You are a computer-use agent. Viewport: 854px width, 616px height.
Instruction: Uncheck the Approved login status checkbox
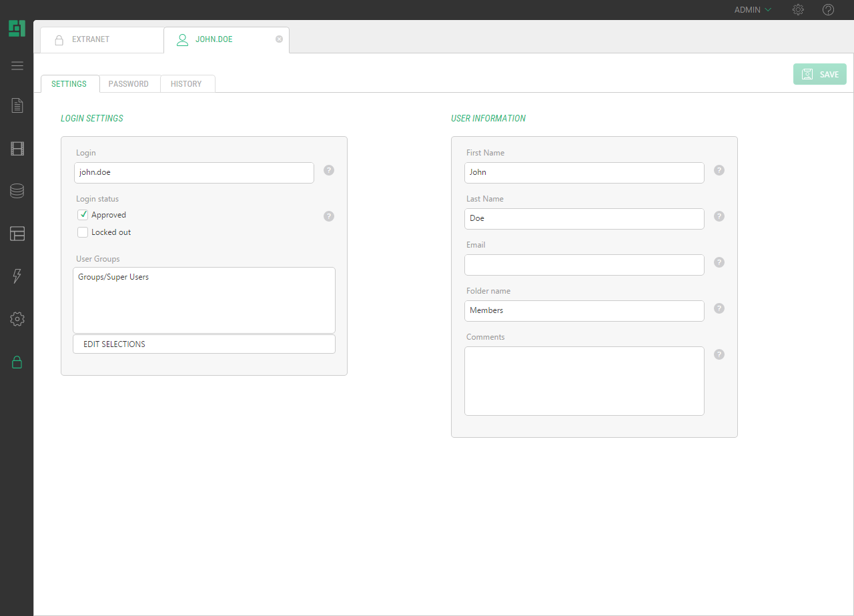pyautogui.click(x=83, y=215)
